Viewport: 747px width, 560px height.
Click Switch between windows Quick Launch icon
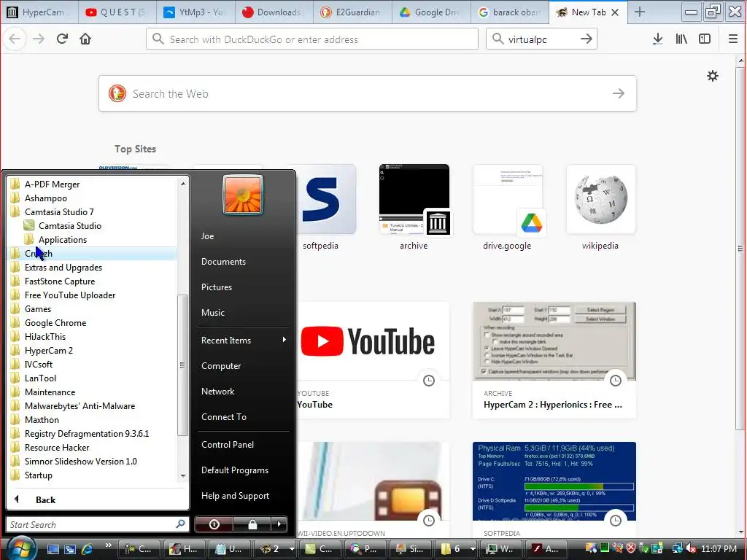coord(70,548)
